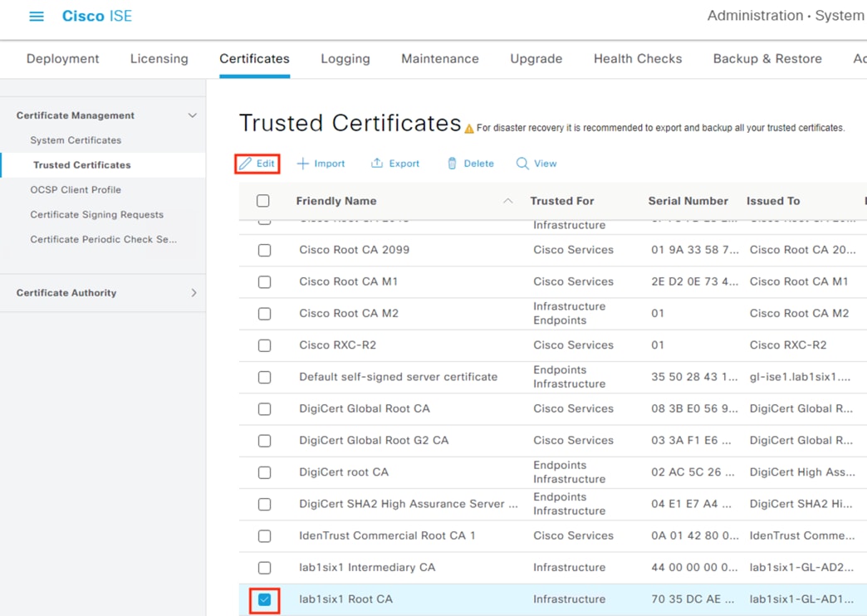
Task: Click lab1six1 Intermediary CA name
Action: (367, 567)
